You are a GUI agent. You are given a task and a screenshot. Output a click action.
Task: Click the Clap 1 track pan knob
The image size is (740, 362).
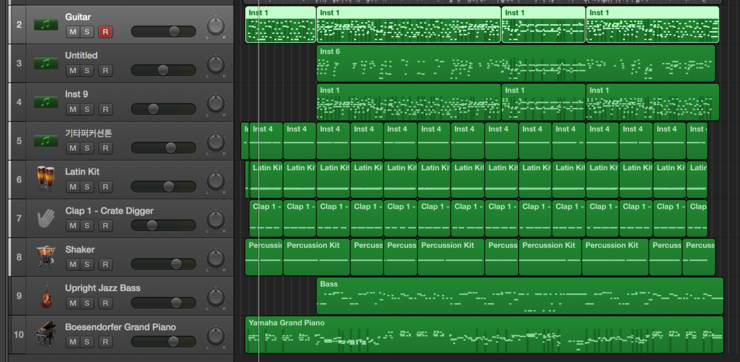click(x=216, y=219)
